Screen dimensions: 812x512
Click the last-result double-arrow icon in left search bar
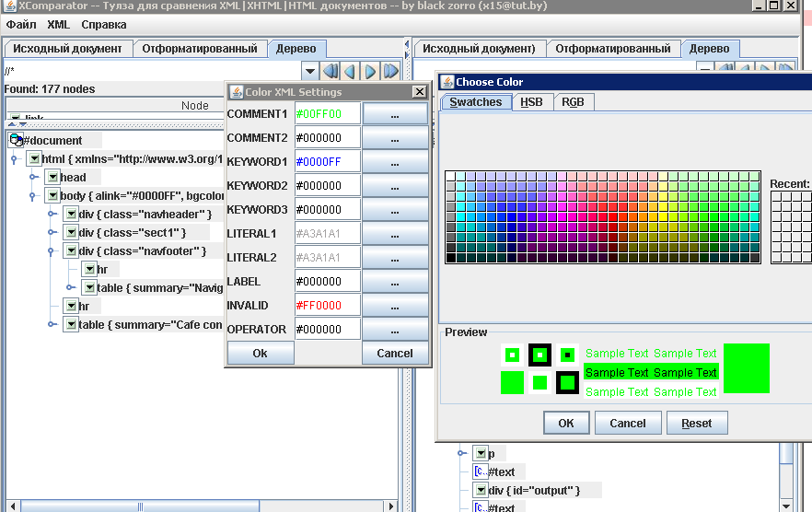pos(390,71)
